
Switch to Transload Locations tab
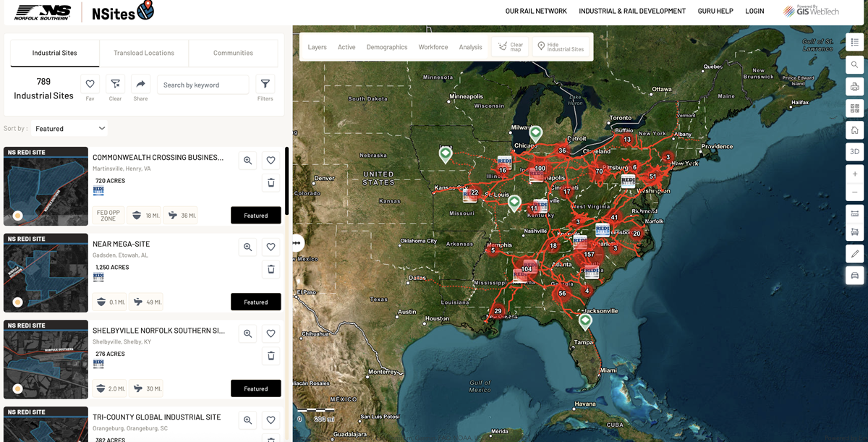click(x=144, y=53)
